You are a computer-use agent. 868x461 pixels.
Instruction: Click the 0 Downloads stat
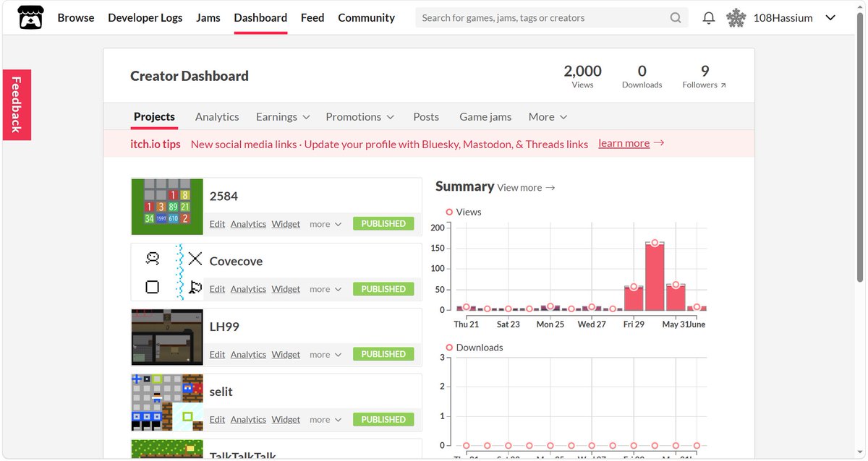[x=642, y=77]
